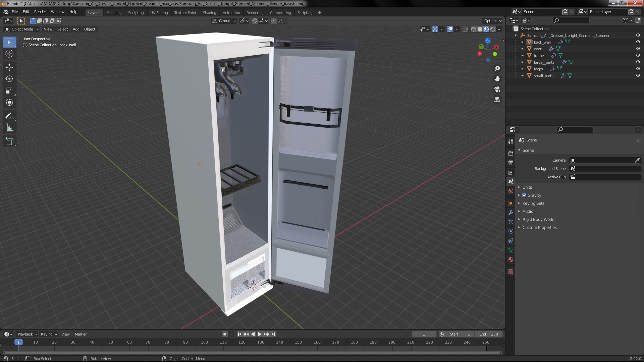Open the Render properties tab

pyautogui.click(x=511, y=154)
